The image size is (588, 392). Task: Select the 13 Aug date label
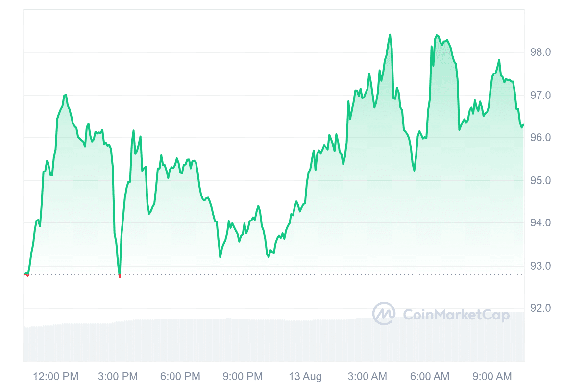point(305,377)
